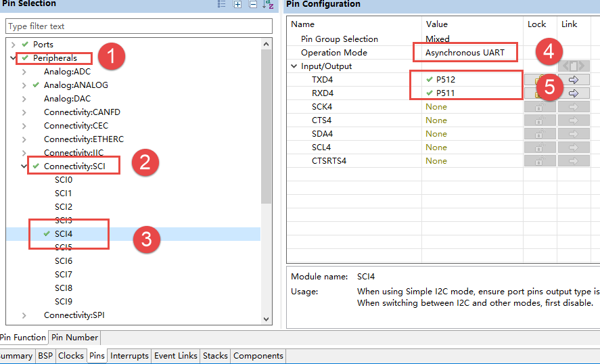The height and width of the screenshot is (364, 600).
Task: Click the Value column header
Action: click(x=436, y=24)
